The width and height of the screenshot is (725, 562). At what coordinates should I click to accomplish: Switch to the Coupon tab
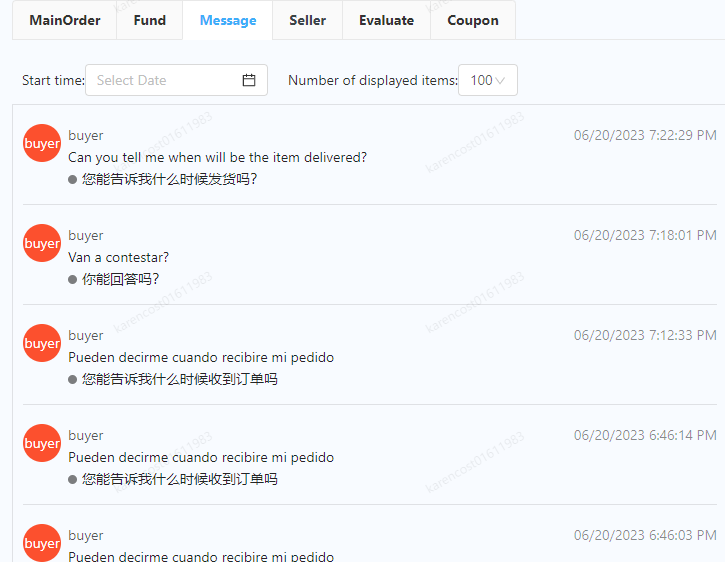pos(473,20)
